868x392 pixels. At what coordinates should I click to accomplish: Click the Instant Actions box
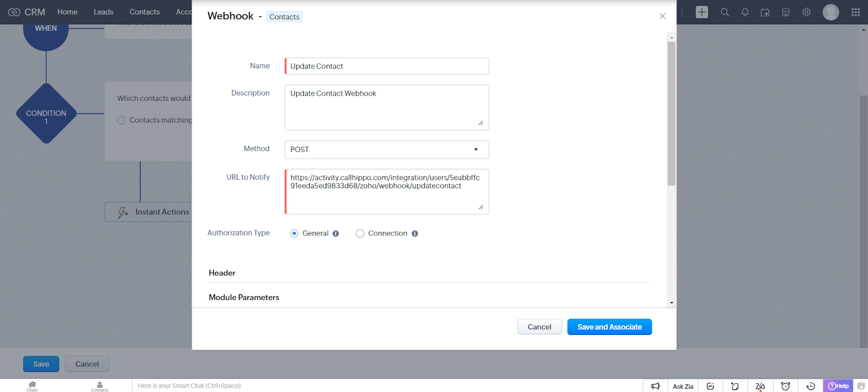coord(149,212)
